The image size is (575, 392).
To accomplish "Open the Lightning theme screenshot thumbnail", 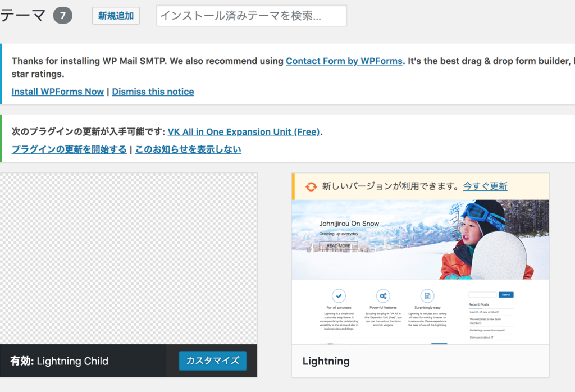I will coord(421,272).
